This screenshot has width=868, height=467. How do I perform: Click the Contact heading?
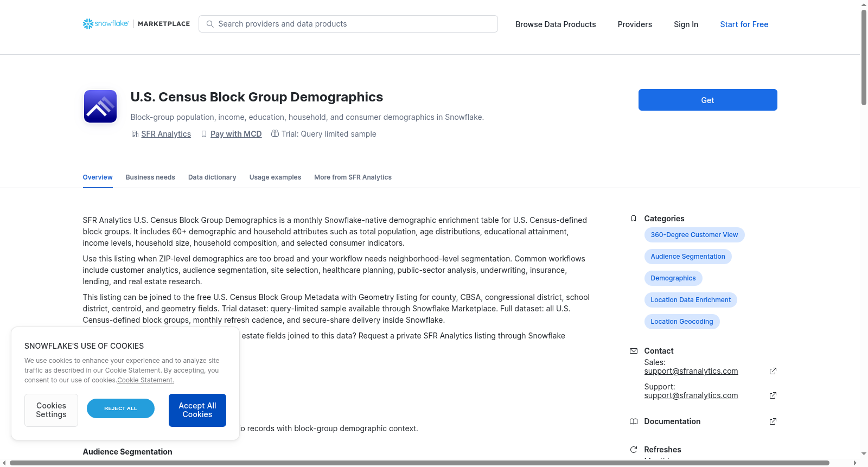[x=659, y=351]
